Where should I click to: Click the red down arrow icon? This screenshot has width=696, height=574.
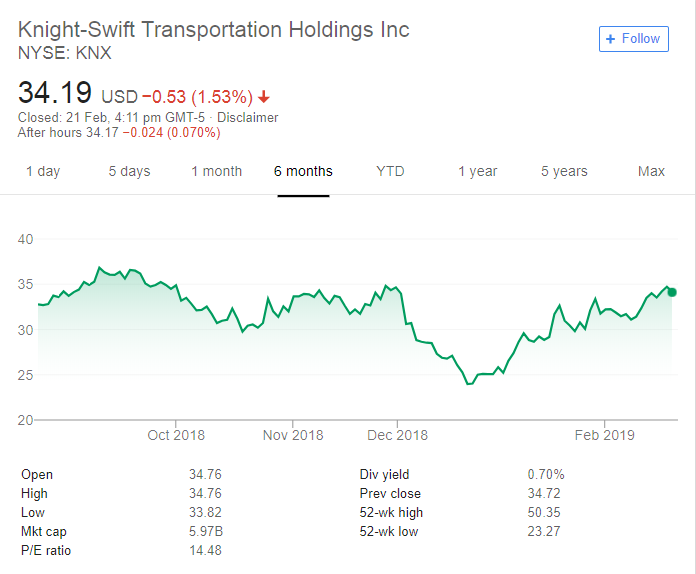click(264, 97)
